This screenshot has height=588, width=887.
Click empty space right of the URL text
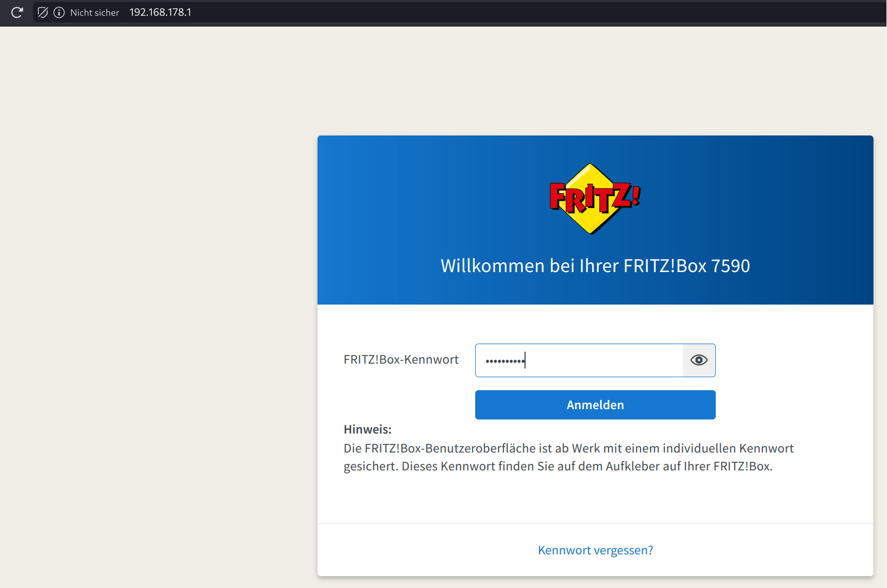coord(488,12)
